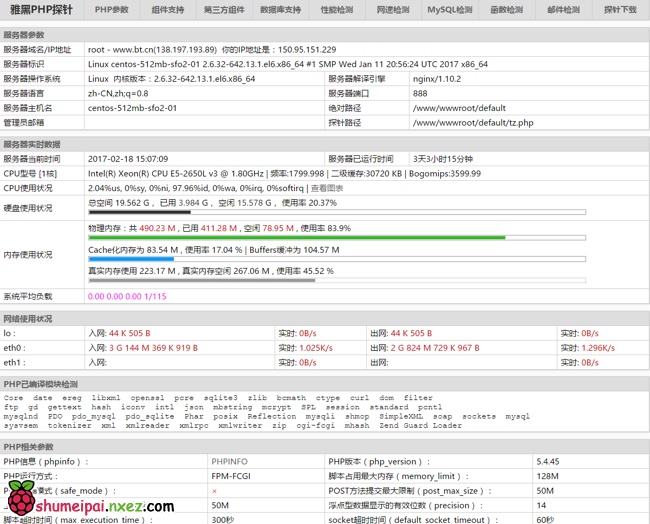650x524 pixels.
Task: Click the absolute path /www/wwwroot/default
Action: pyautogui.click(x=459, y=108)
